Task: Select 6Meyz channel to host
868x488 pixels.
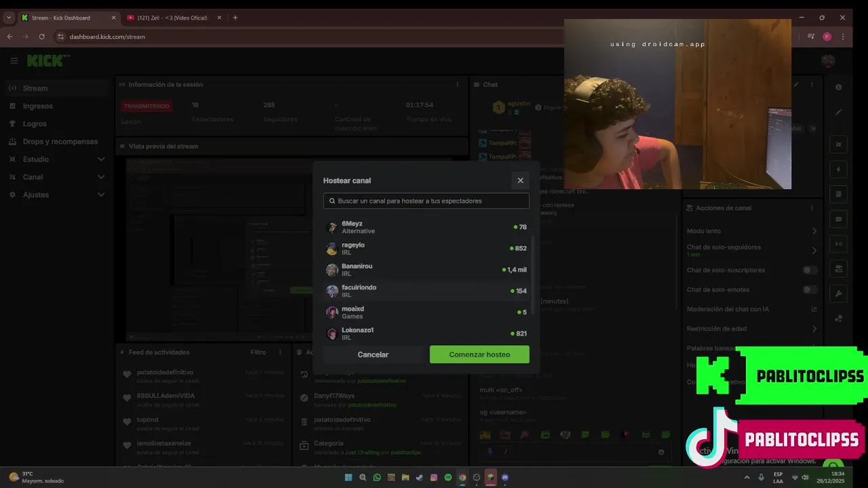Action: [426, 227]
